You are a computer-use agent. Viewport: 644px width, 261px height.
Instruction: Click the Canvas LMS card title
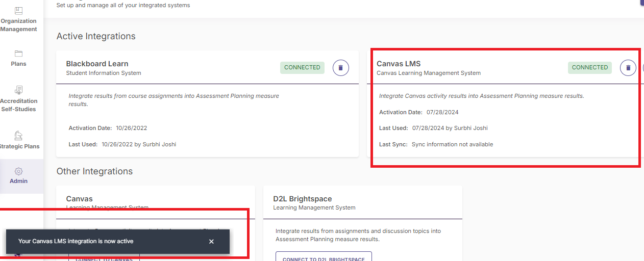point(399,64)
